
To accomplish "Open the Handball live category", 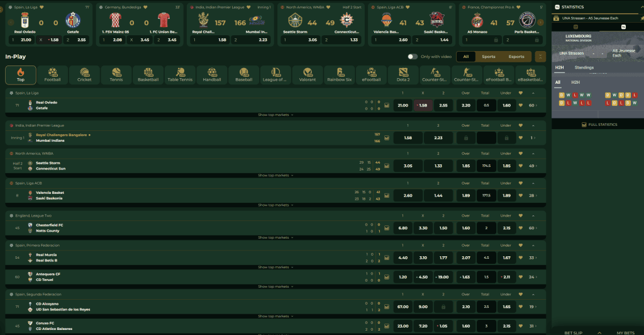I will [212, 75].
